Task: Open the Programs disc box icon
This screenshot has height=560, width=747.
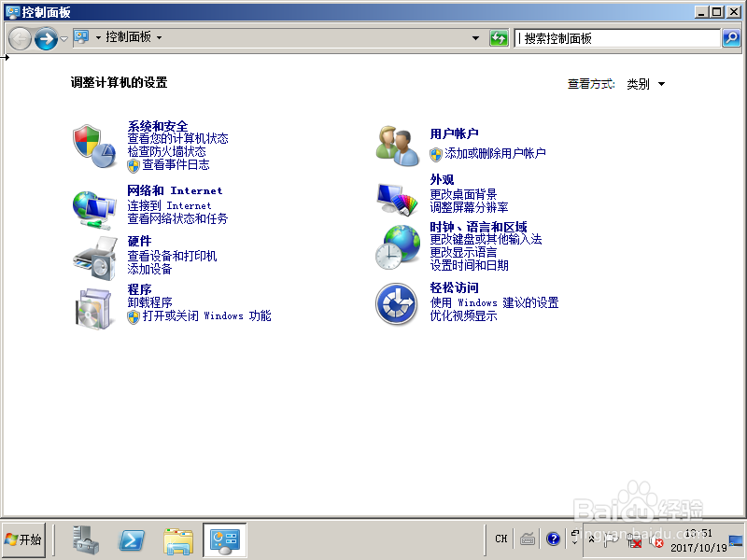Action: click(94, 309)
